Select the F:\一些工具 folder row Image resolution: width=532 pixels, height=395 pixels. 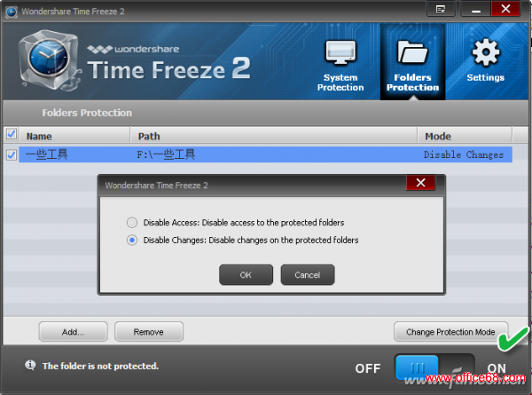pos(265,154)
